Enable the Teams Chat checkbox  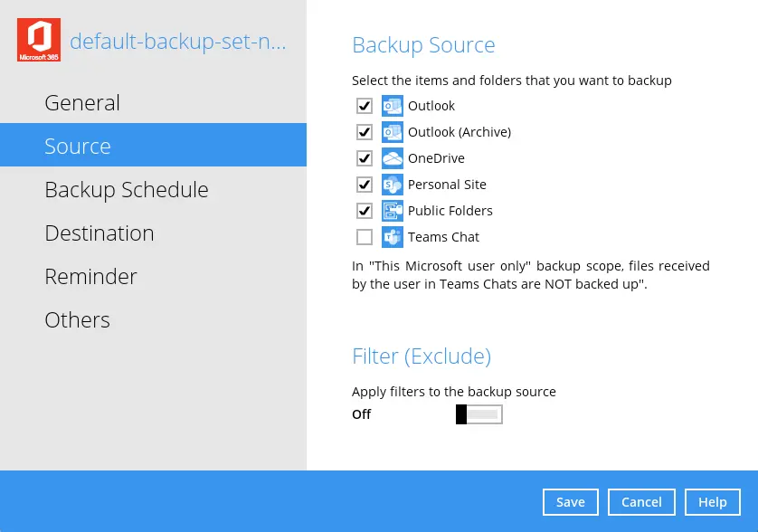365,237
